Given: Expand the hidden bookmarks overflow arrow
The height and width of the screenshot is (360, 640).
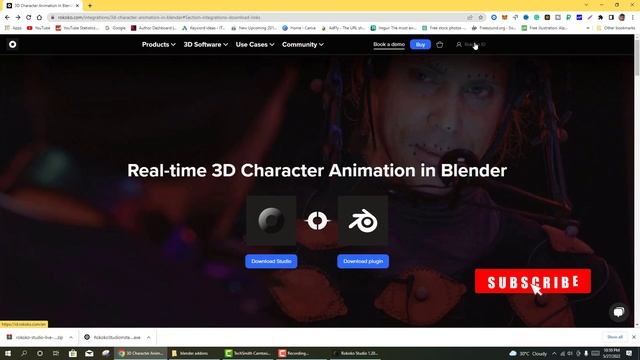Looking at the screenshot, I should [x=588, y=28].
